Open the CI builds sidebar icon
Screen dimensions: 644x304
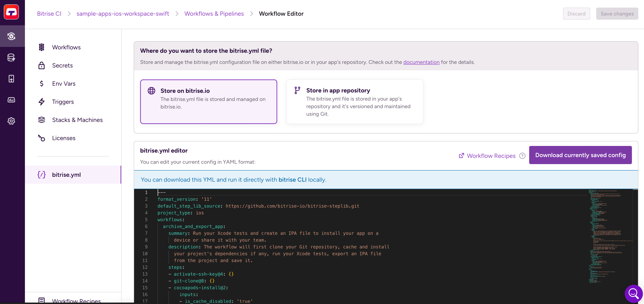pyautogui.click(x=11, y=36)
